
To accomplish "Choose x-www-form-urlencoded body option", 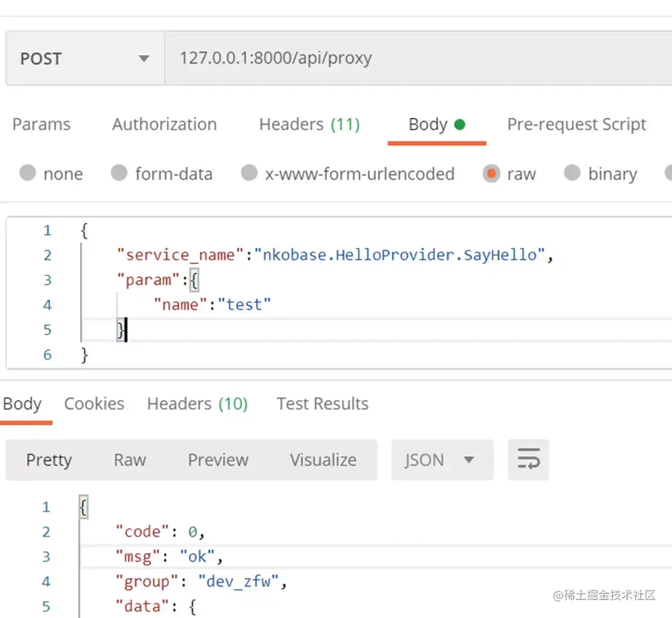I will [249, 173].
